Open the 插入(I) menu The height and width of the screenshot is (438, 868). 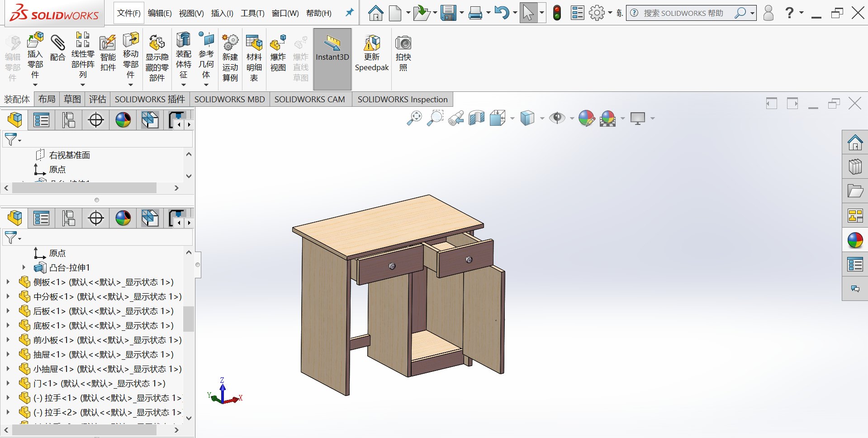click(222, 13)
